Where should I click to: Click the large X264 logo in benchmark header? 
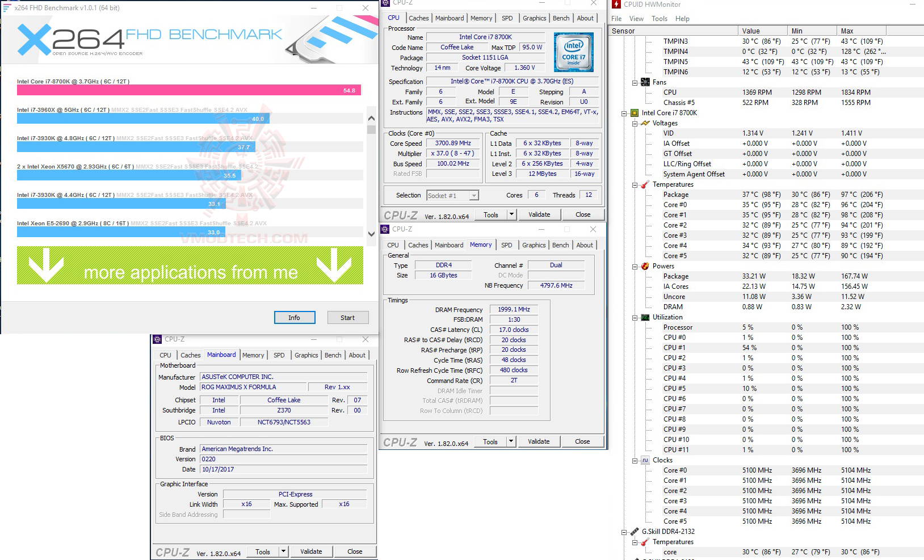coord(70,39)
